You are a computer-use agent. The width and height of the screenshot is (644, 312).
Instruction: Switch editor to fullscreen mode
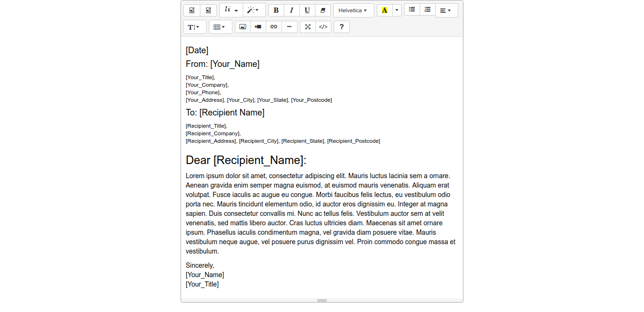[307, 27]
